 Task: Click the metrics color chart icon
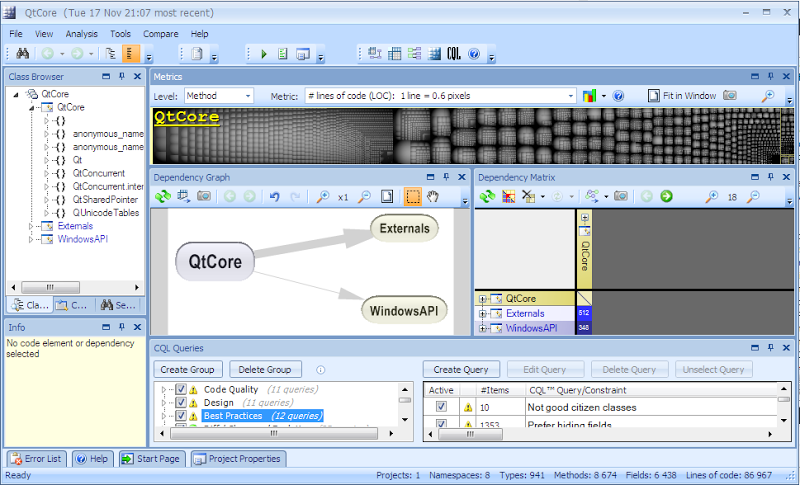point(589,96)
